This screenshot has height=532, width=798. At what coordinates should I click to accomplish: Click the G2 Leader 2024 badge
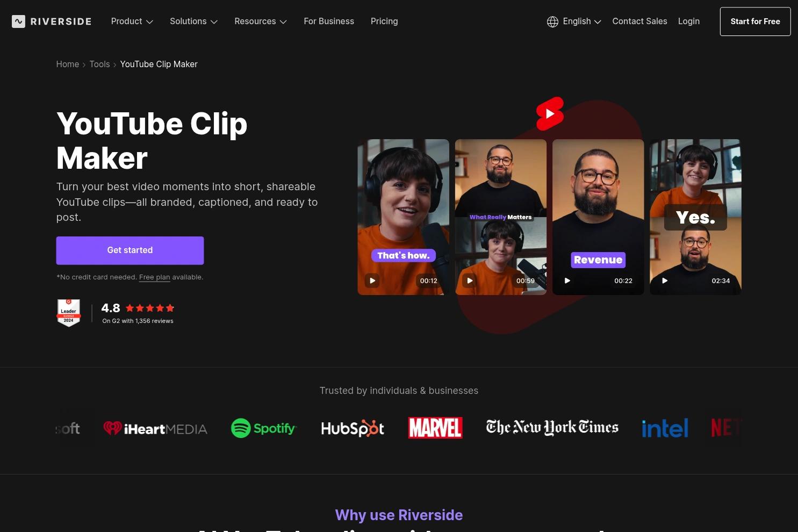tap(69, 313)
